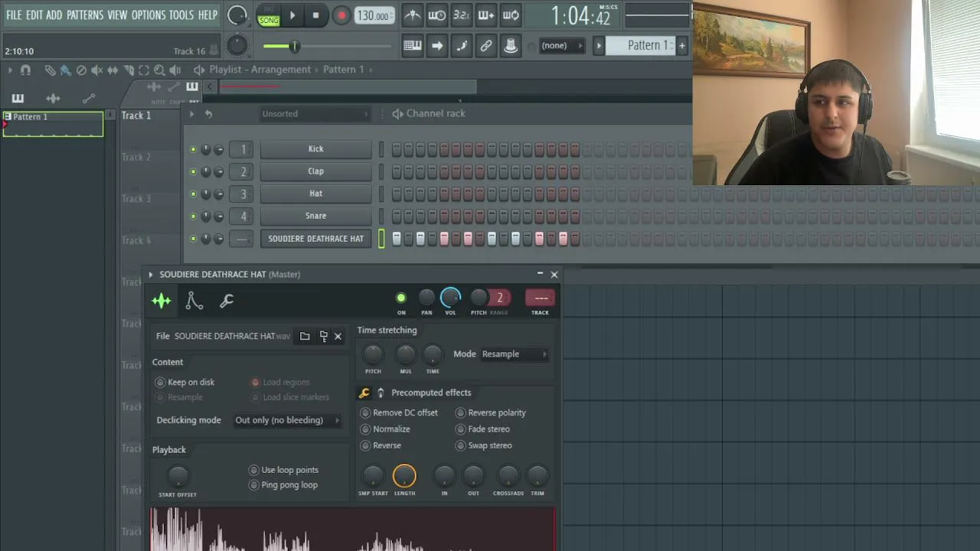Screen dimensions: 980x551
Task: Open the wrench miscellaneous settings tab
Action: click(x=227, y=302)
